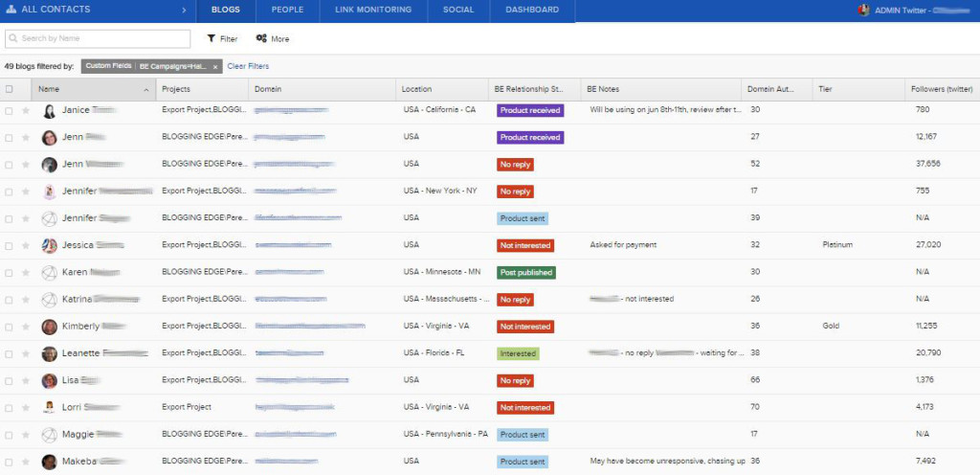Select the checkbox next to Lorri

[9, 408]
